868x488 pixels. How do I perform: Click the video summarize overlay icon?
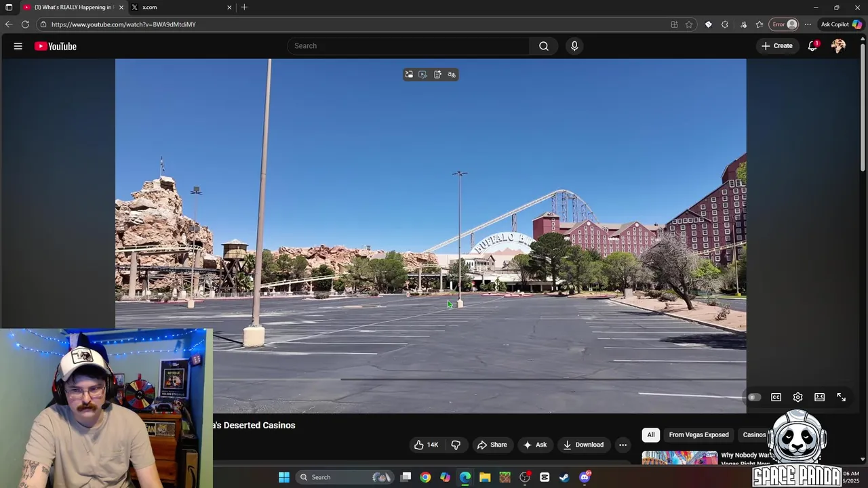(437, 75)
